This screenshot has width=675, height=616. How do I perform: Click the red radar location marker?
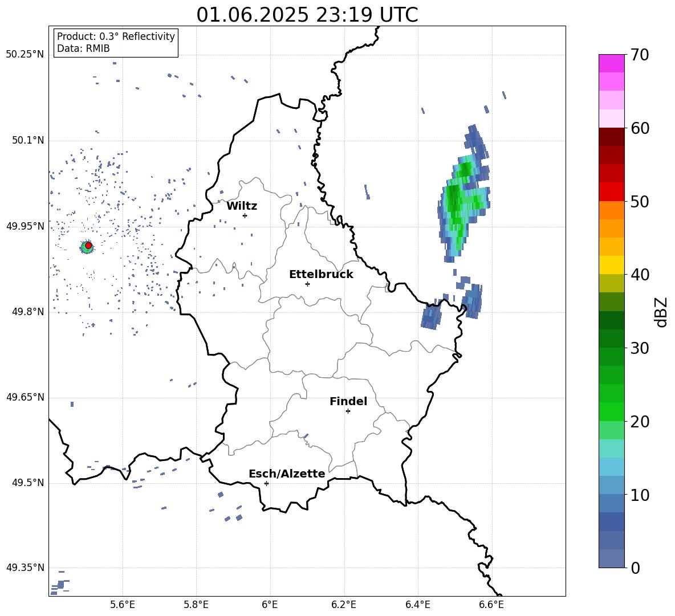point(88,246)
